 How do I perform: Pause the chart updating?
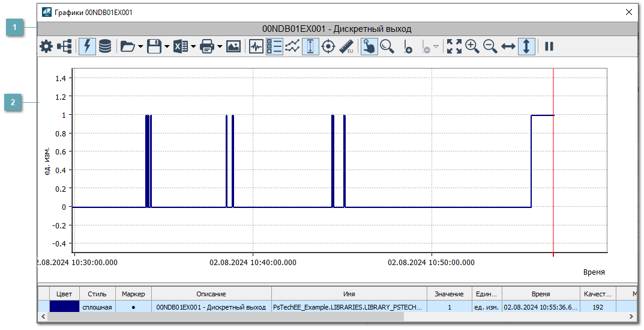tap(549, 46)
